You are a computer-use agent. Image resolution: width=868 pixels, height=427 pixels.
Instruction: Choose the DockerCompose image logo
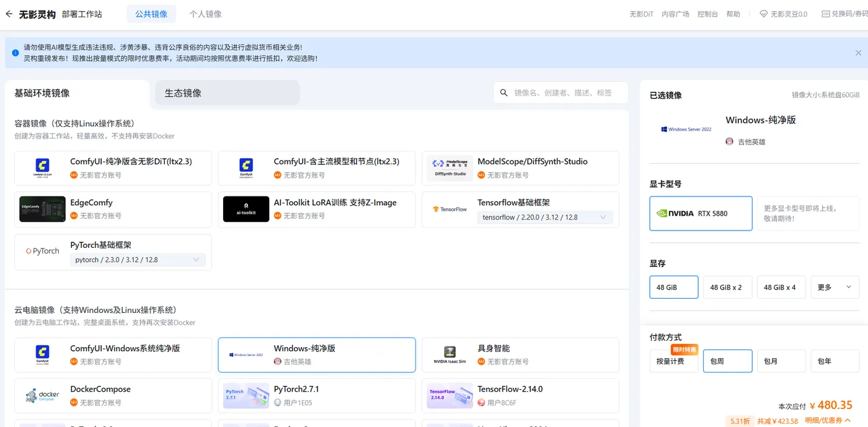43,395
